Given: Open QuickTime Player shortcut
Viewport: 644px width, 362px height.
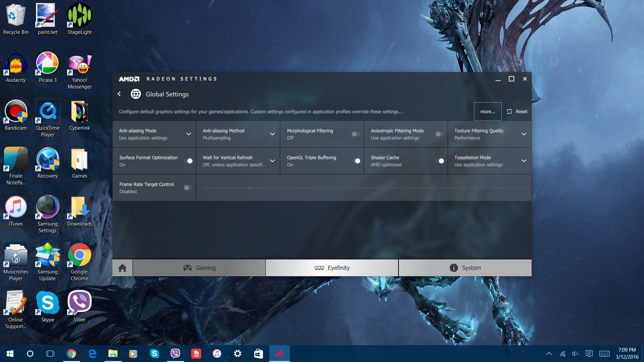Looking at the screenshot, I should [x=48, y=118].
